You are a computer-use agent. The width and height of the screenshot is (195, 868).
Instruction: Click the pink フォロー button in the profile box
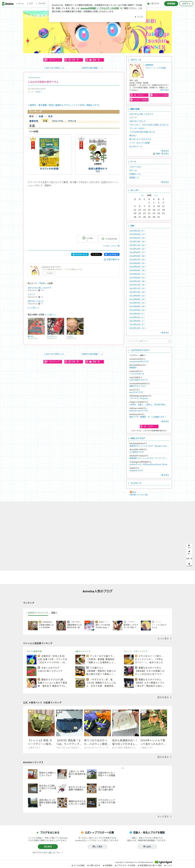tap(139, 95)
